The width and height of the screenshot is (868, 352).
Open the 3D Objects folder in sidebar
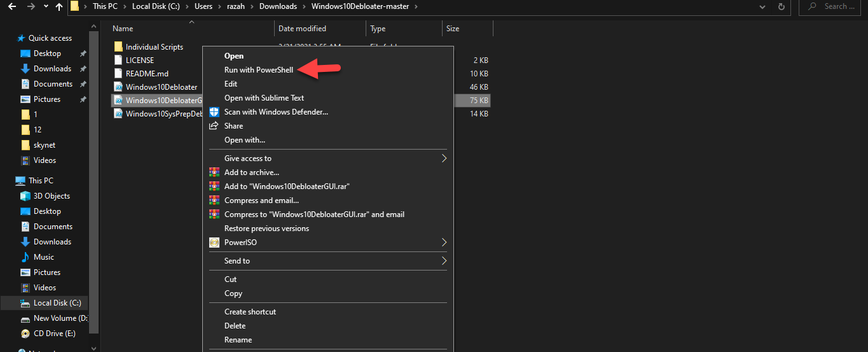pyautogui.click(x=51, y=196)
